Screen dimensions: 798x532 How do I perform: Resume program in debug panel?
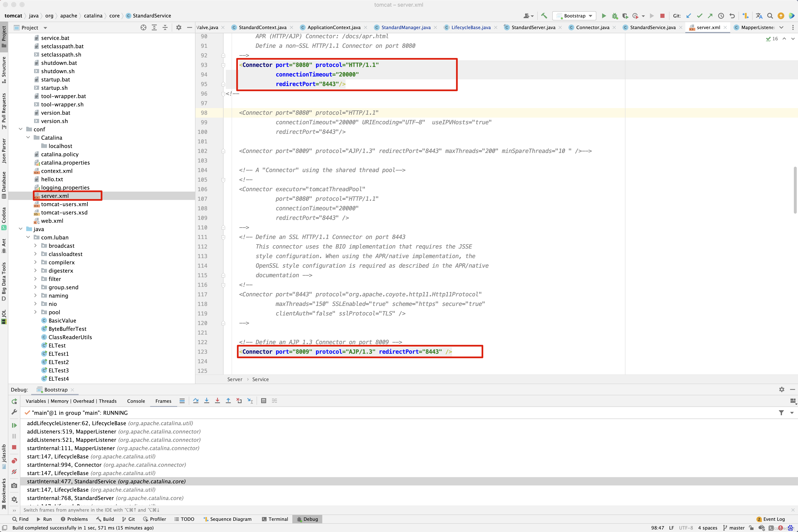click(14, 425)
